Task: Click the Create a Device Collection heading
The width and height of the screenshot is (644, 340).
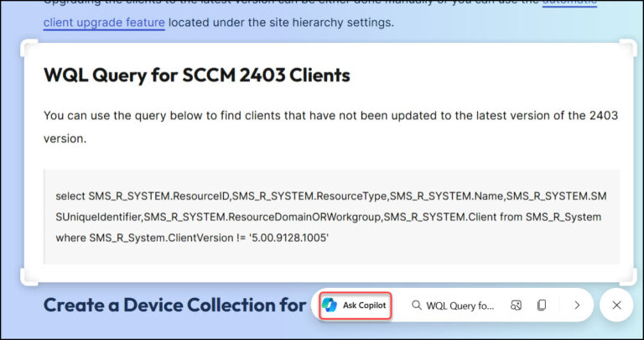Action: coord(175,305)
